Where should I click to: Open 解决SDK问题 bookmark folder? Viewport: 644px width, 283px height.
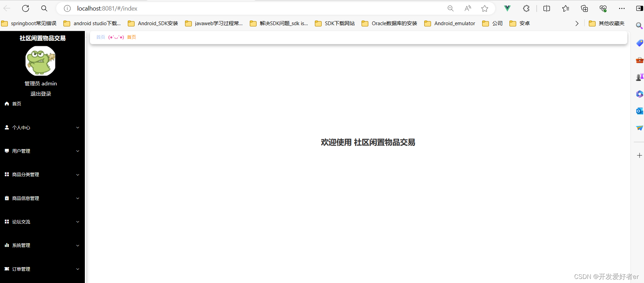click(x=279, y=23)
